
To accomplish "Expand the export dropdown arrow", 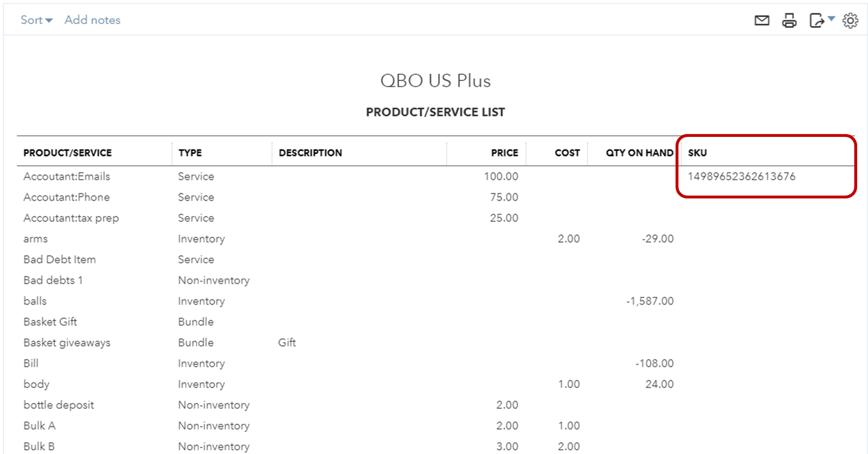I will [832, 19].
